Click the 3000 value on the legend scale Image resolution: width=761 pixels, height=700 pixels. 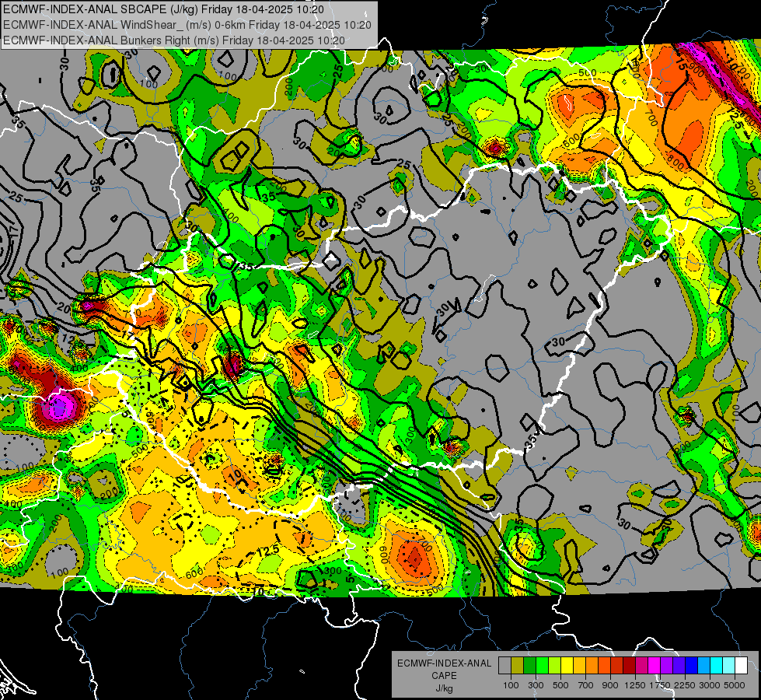(x=710, y=685)
